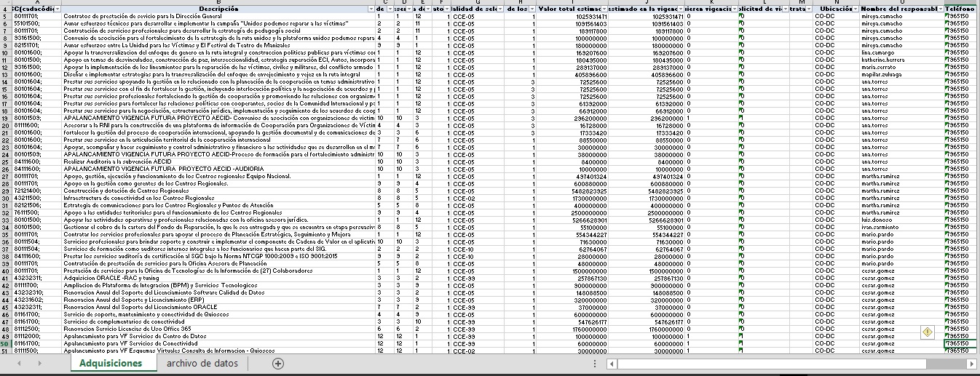
Task: Select the ivan.sarmiento cell
Action: (x=902, y=226)
